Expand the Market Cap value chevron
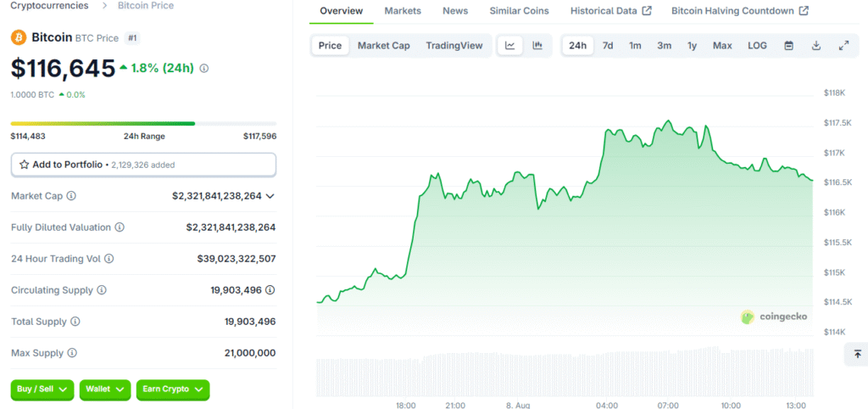Viewport: 868px width, 409px height. pos(270,196)
